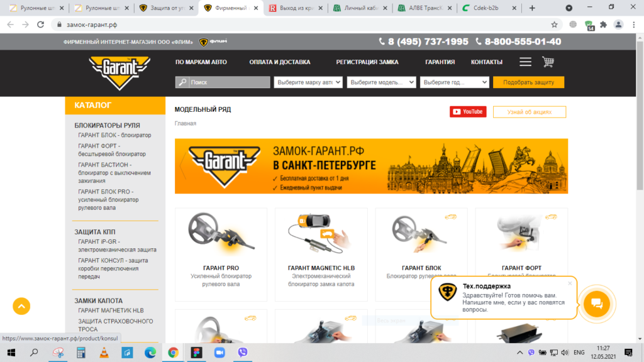This screenshot has width=644, height=362.
Task: Open the Выберите год dropdown
Action: click(x=454, y=82)
